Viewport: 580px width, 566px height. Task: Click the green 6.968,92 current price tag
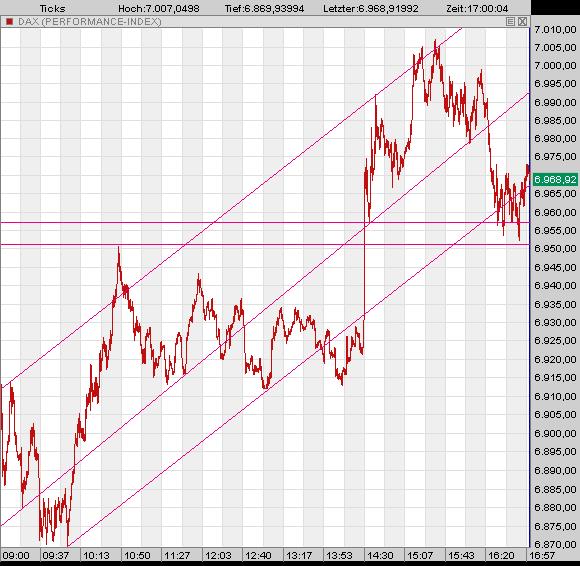click(x=555, y=180)
